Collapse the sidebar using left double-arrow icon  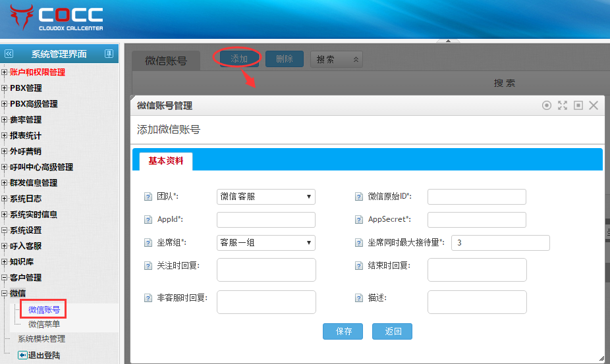(9, 54)
